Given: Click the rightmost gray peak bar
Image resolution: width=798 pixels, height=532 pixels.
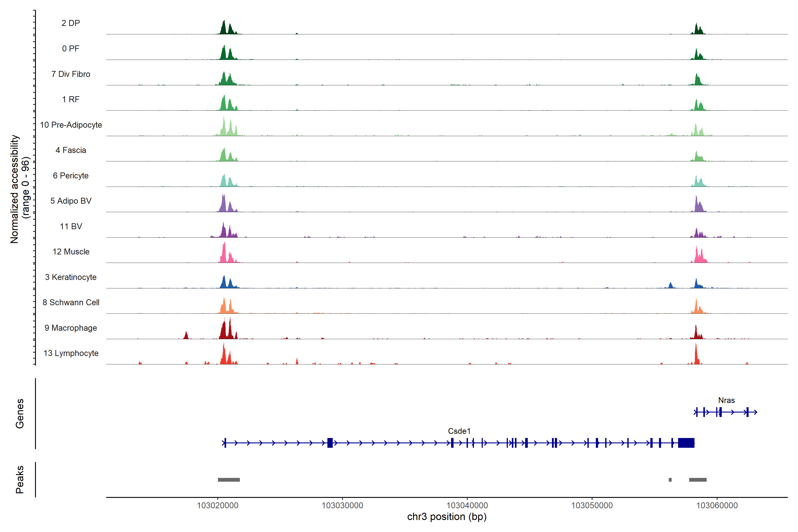Looking at the screenshot, I should point(698,480).
